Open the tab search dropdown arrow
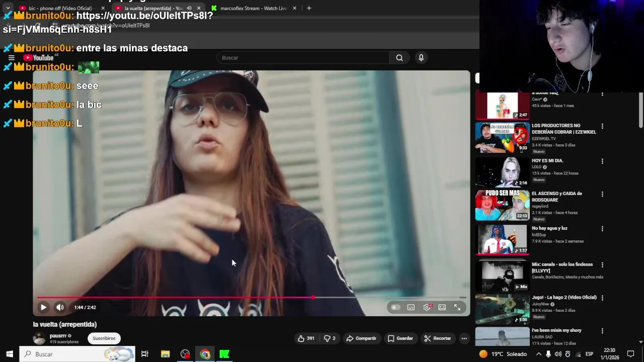 (x=8, y=8)
